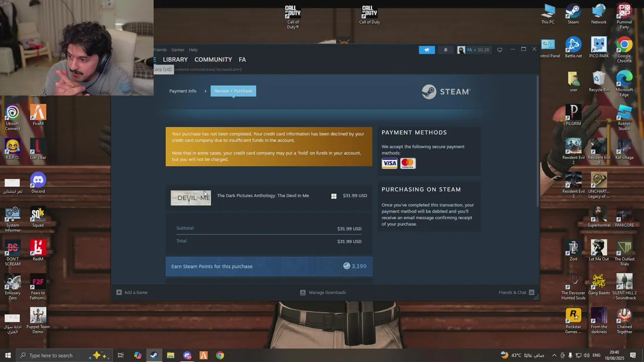The height and width of the screenshot is (362, 644).
Task: Open Discord desktop shortcut
Action: 38,183
